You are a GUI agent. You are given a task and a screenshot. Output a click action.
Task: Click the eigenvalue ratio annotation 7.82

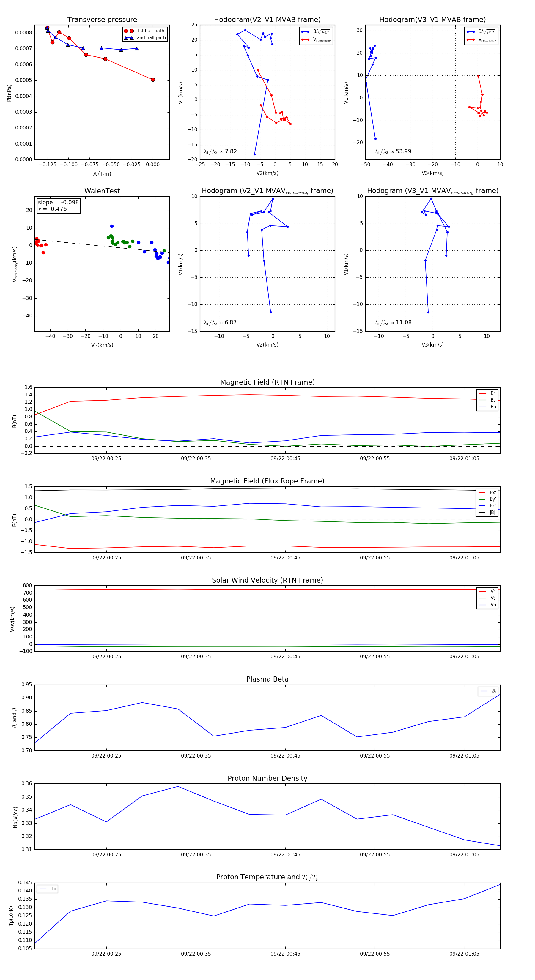pyautogui.click(x=220, y=151)
